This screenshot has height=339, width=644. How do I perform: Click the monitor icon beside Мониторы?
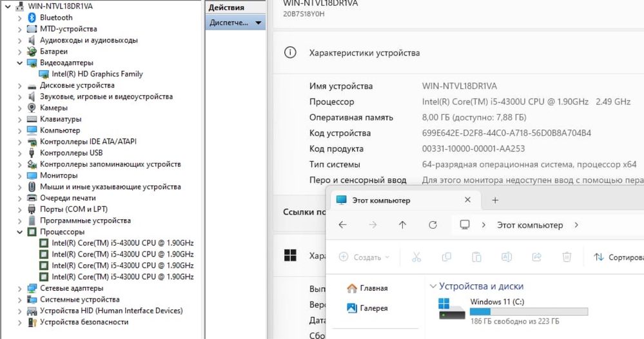pos(32,175)
